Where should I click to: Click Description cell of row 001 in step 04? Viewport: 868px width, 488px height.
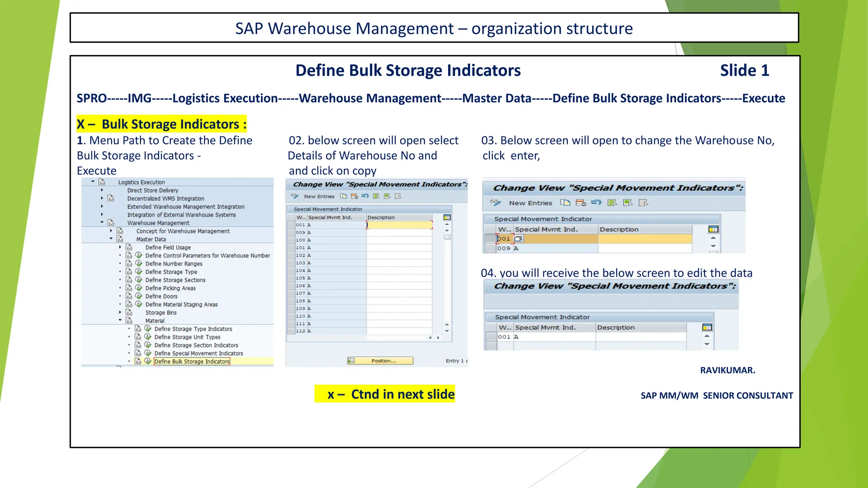coord(641,337)
